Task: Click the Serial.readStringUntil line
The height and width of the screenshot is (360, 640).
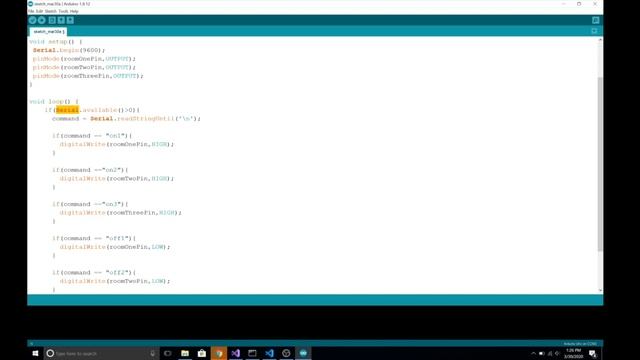Action: pos(127,119)
